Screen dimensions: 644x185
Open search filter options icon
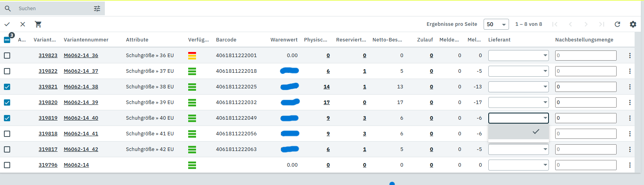97,9
